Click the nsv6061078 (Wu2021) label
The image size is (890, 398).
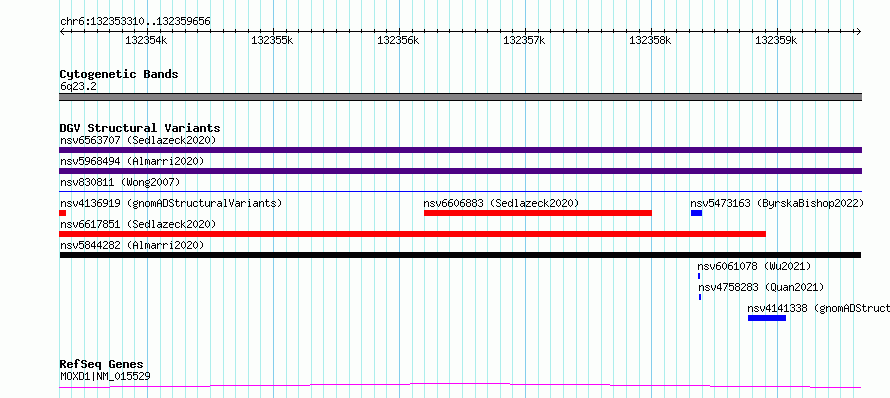coord(754,266)
